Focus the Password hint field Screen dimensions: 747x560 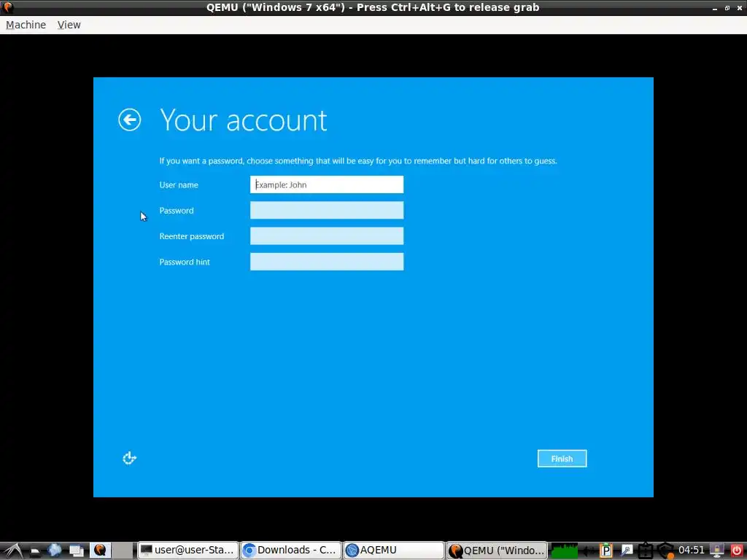pos(327,262)
